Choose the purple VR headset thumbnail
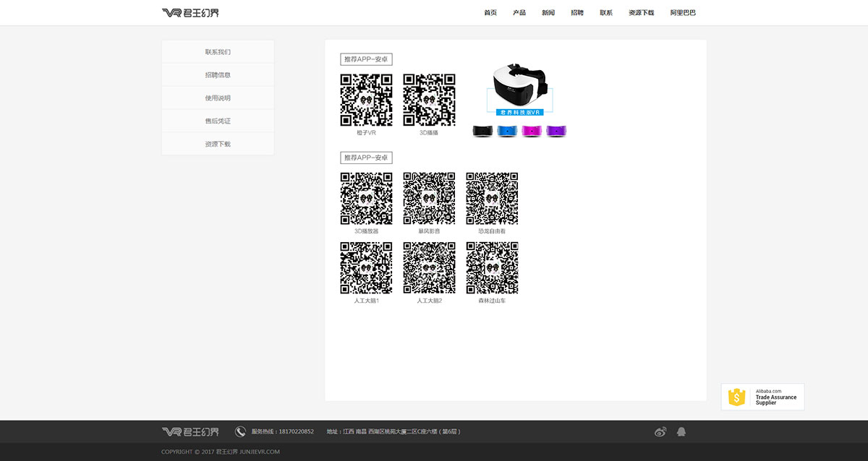Screen dimensions: 868x461 (x=556, y=131)
